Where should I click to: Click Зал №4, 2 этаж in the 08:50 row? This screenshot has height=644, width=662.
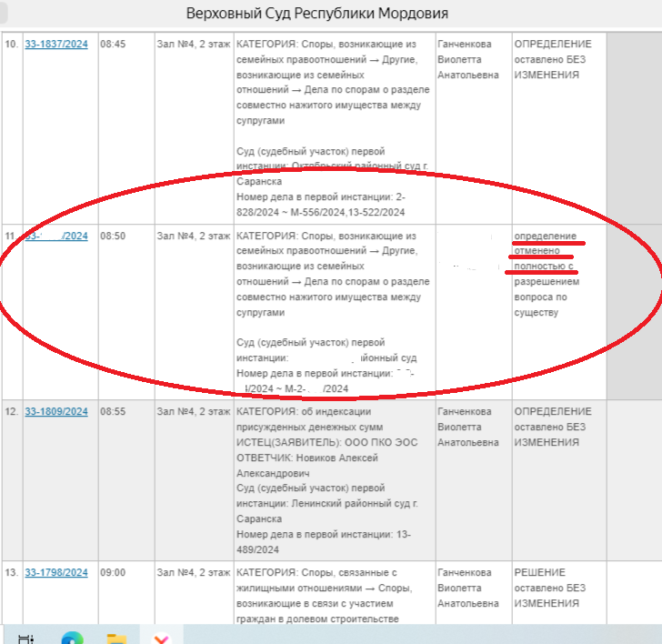coord(194,236)
